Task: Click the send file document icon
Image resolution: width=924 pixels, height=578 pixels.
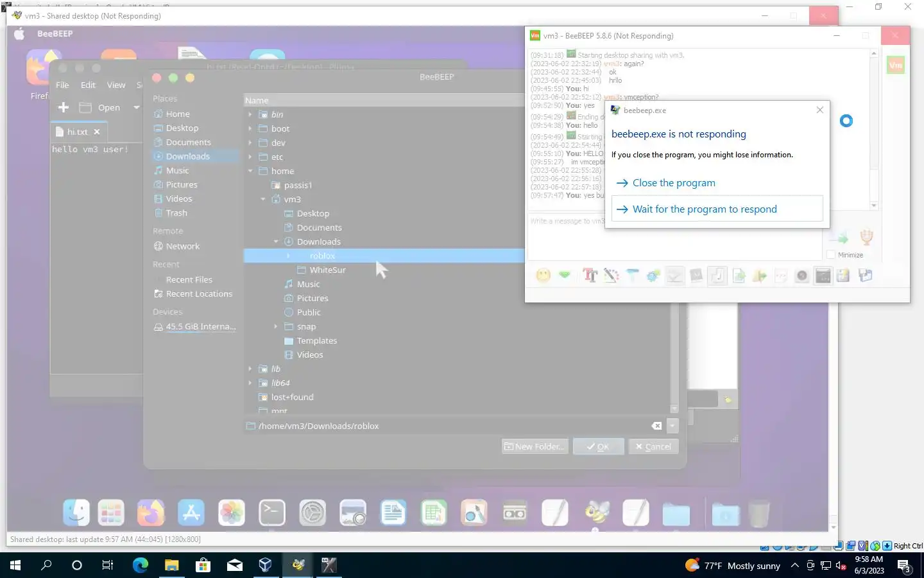Action: pyautogui.click(x=739, y=276)
